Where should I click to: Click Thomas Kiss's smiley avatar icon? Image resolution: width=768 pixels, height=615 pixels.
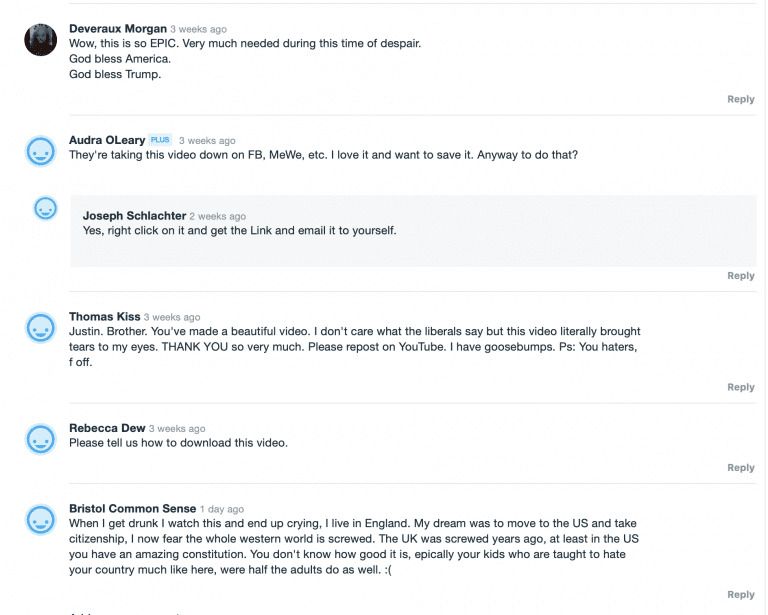40,328
